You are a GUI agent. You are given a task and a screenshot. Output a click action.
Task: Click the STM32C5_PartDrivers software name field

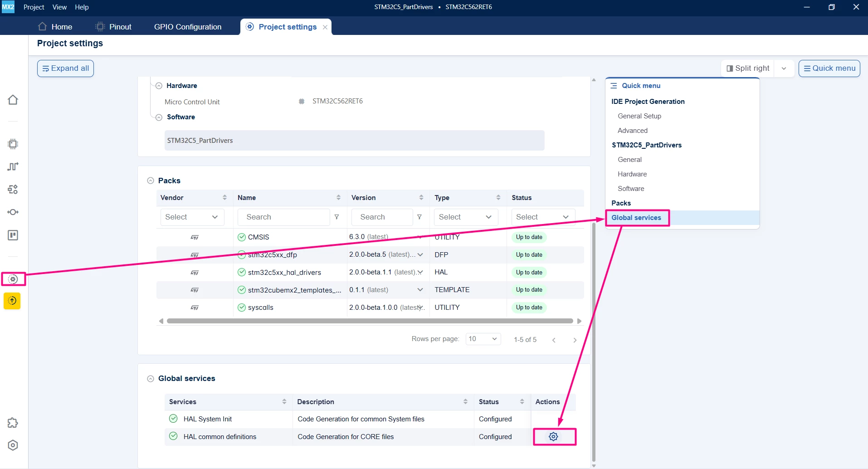click(354, 141)
